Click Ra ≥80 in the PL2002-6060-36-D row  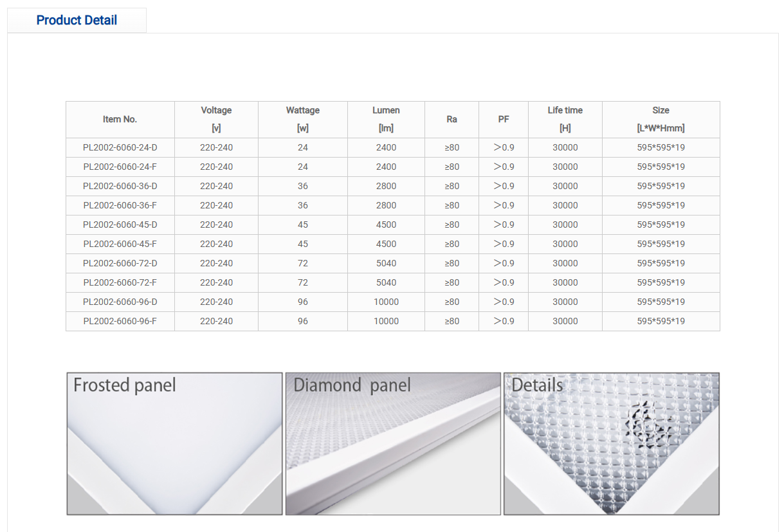pos(452,186)
